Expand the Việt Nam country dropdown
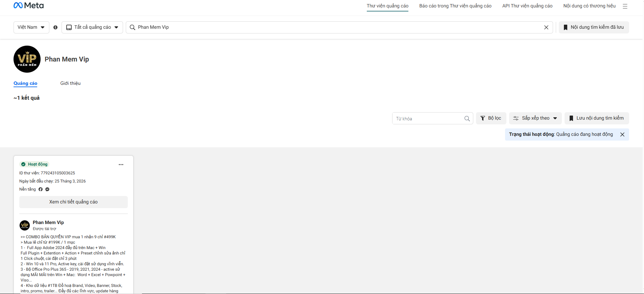The width and height of the screenshot is (644, 294). coord(31,27)
